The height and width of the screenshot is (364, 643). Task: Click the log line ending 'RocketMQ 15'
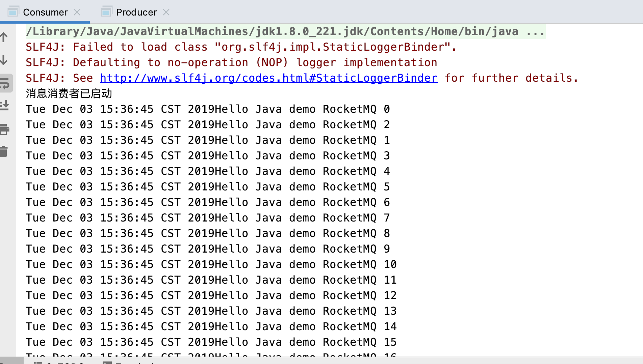click(211, 342)
